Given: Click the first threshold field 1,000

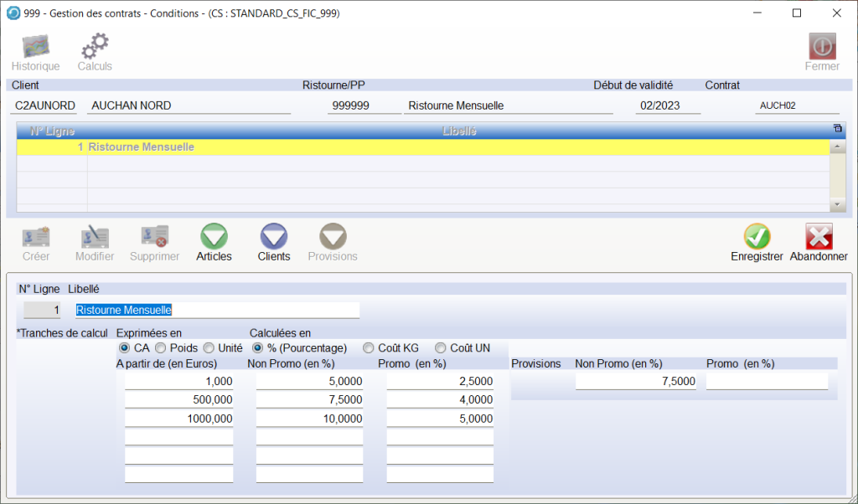Looking at the screenshot, I should tap(178, 381).
